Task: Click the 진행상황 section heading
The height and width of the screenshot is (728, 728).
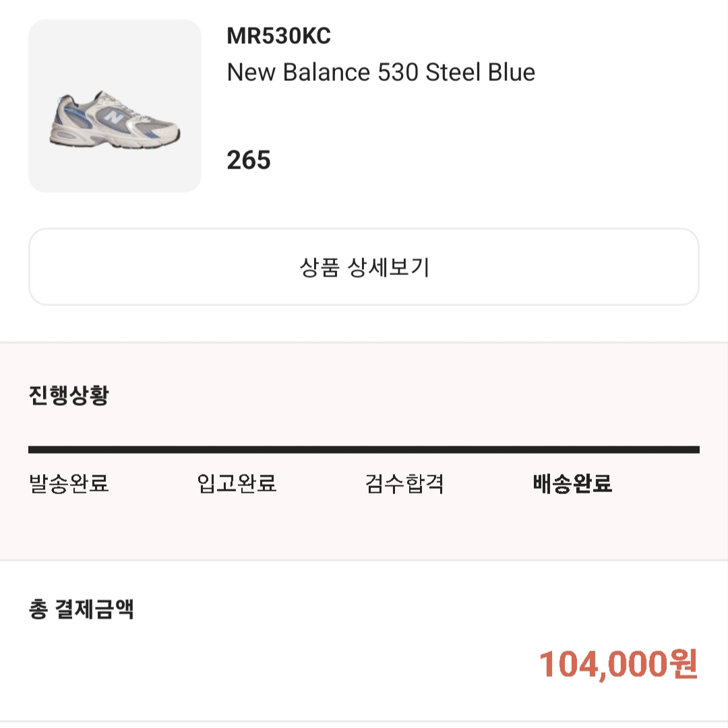Action: point(69,396)
